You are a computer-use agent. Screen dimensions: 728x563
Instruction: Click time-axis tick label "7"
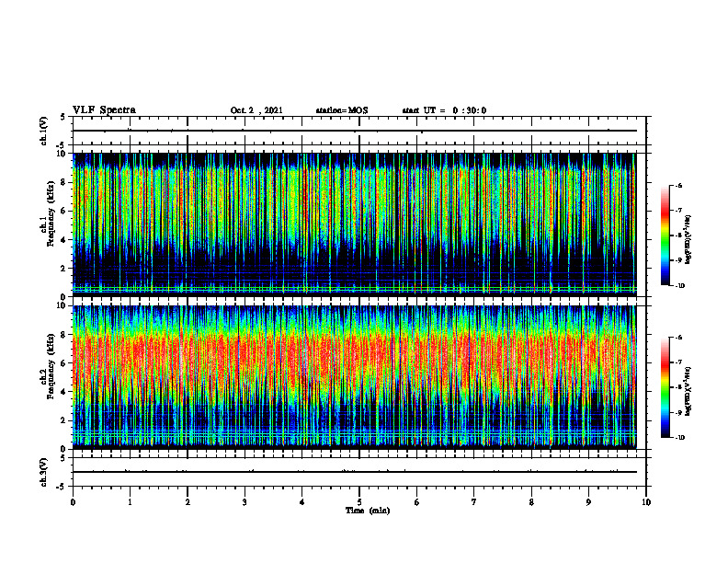point(474,502)
